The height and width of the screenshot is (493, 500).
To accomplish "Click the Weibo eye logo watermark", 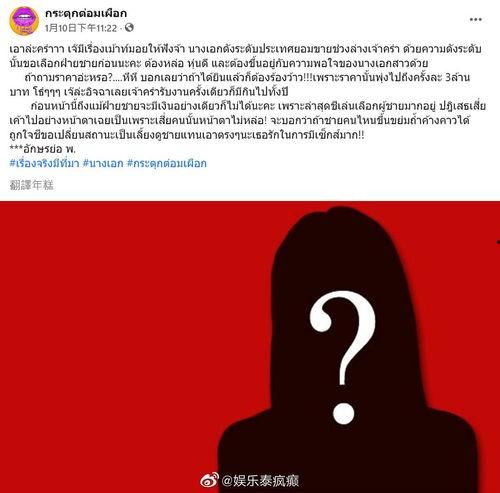I will click(x=210, y=481).
